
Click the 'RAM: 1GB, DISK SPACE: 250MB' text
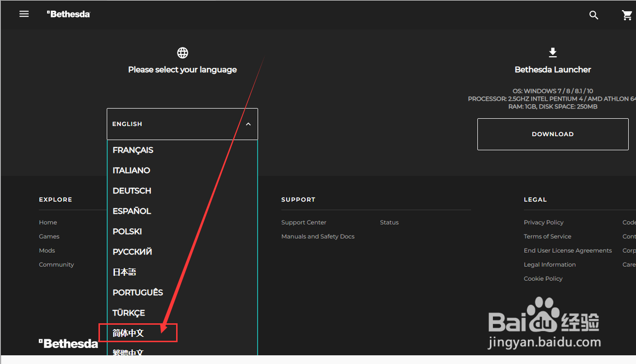point(553,107)
